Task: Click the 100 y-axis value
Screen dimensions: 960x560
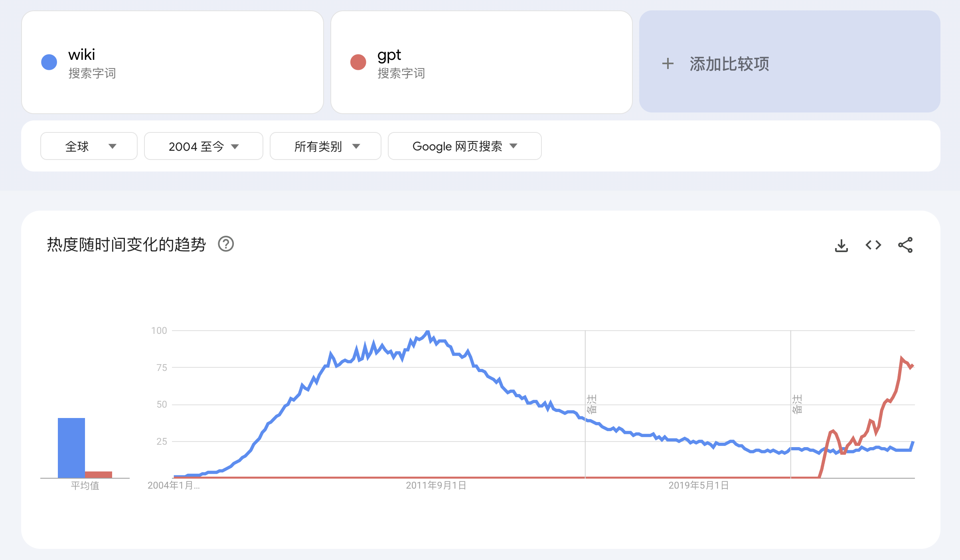Action: point(159,330)
